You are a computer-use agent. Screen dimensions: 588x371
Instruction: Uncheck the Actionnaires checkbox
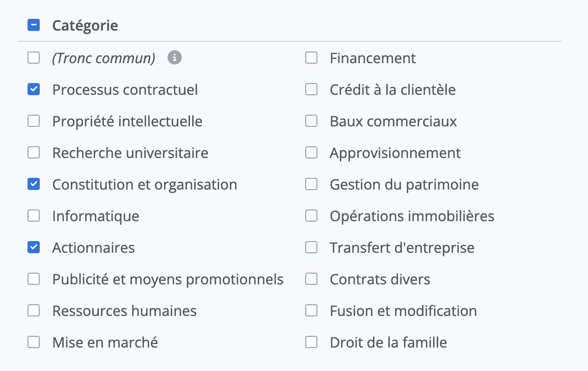[34, 248]
